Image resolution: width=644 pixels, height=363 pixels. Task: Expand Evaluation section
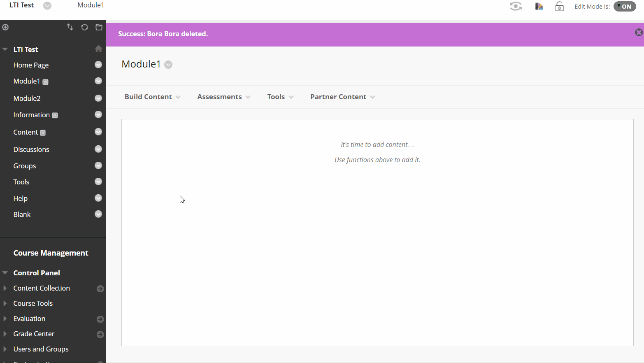5,319
